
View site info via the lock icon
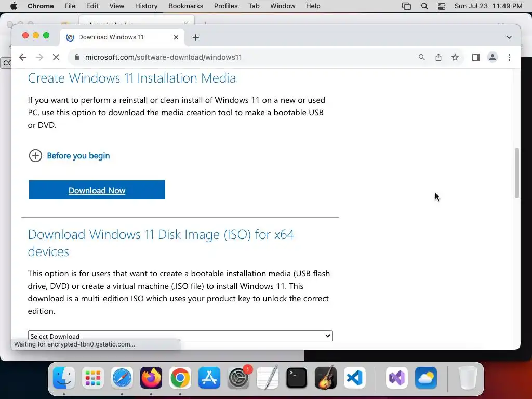pos(77,57)
